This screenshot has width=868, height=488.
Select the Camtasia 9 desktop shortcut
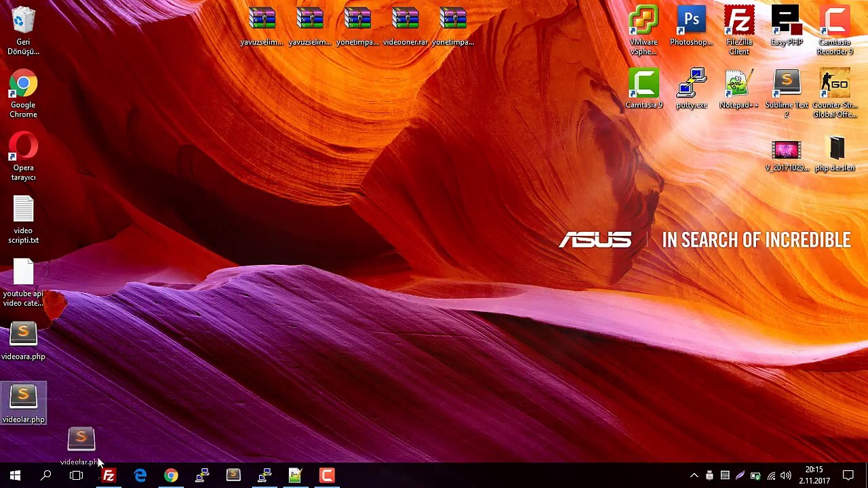[644, 89]
